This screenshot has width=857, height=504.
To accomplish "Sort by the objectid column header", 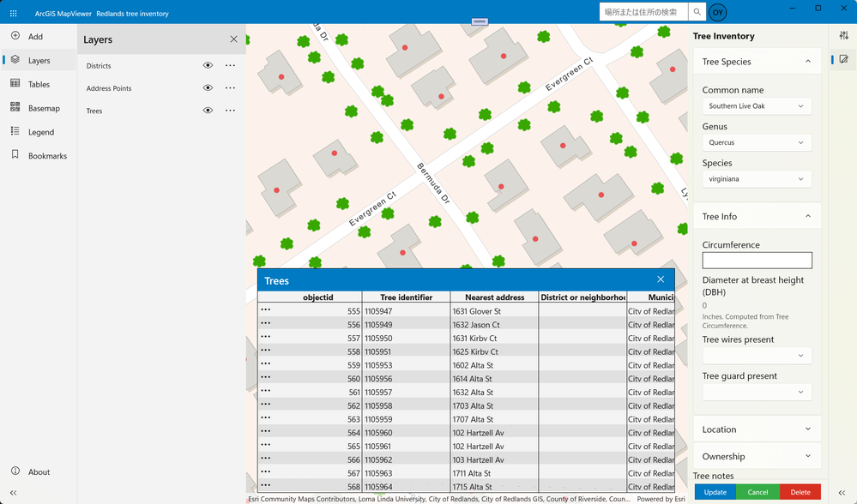I will pyautogui.click(x=310, y=297).
